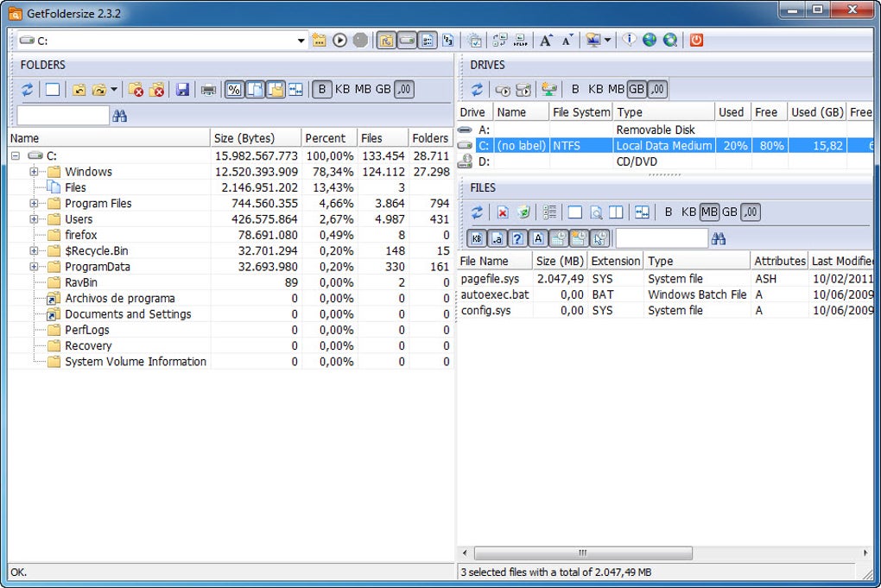The width and height of the screenshot is (881, 588).
Task: Click the recycle bin icon in Files toolbar
Action: click(x=523, y=212)
